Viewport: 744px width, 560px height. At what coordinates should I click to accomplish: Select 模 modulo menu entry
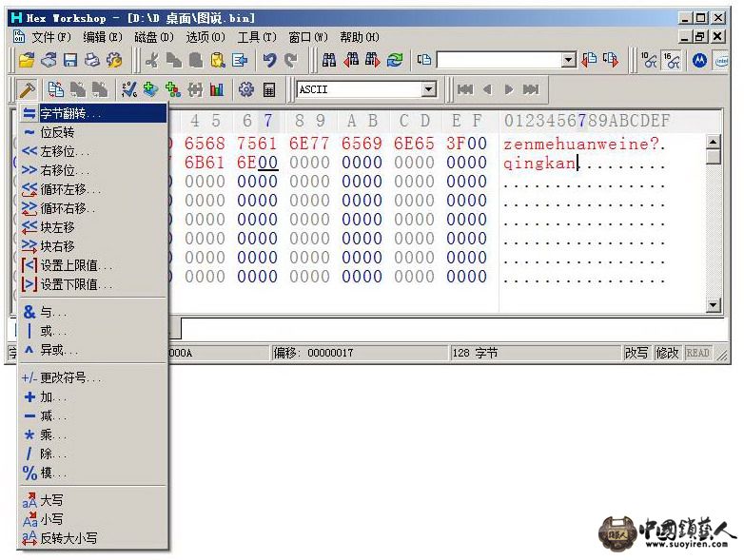click(x=93, y=473)
